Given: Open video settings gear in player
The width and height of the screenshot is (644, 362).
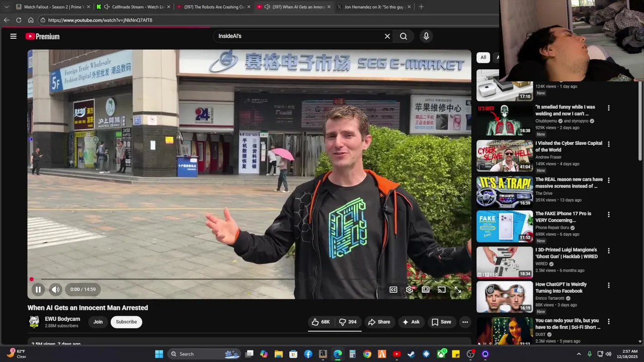Looking at the screenshot, I should pyautogui.click(x=410, y=290).
